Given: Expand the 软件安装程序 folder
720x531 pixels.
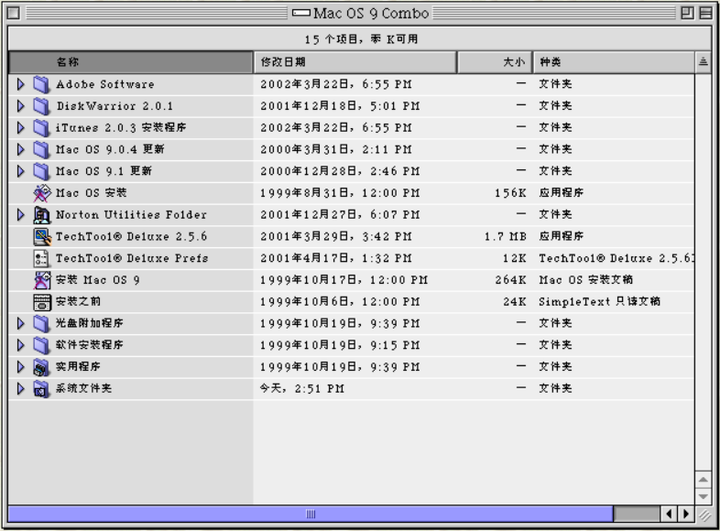Looking at the screenshot, I should tap(20, 345).
